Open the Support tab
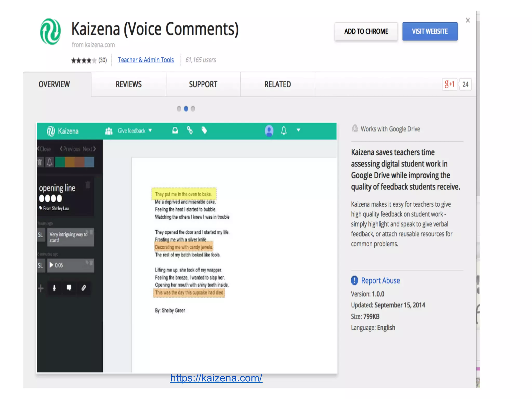The image size is (532, 399). coord(203,84)
